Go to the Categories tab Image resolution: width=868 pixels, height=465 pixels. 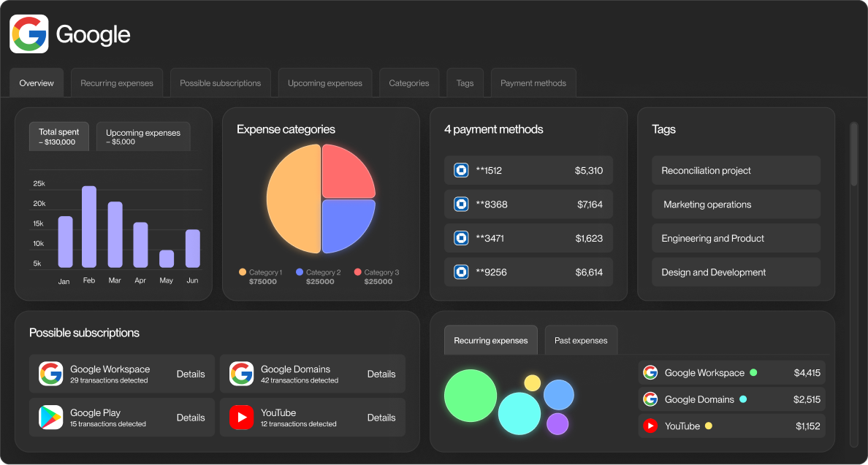click(x=409, y=83)
